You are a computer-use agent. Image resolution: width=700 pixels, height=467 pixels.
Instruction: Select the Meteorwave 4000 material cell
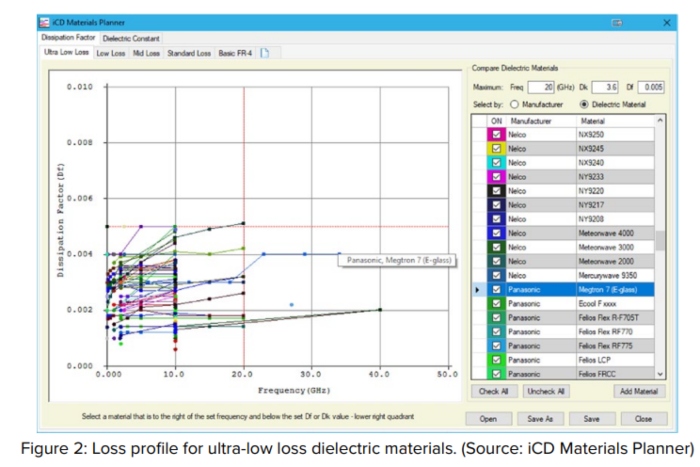[x=615, y=233]
